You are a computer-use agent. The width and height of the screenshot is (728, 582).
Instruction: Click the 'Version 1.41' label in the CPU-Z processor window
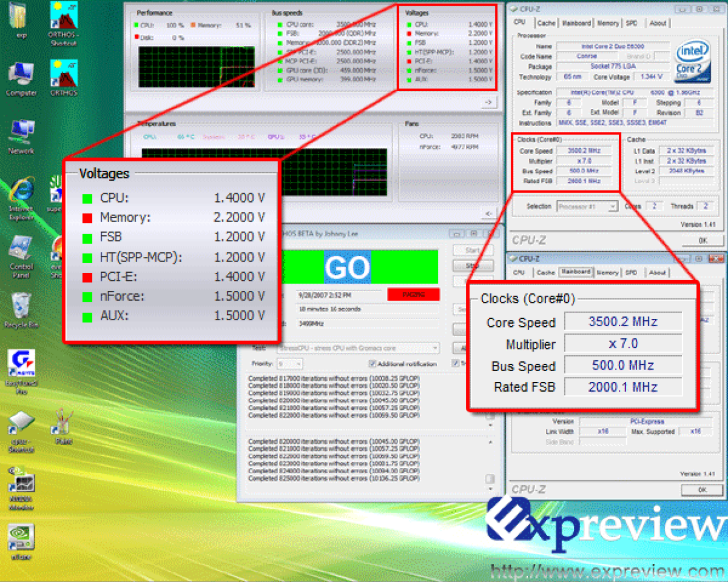(698, 225)
